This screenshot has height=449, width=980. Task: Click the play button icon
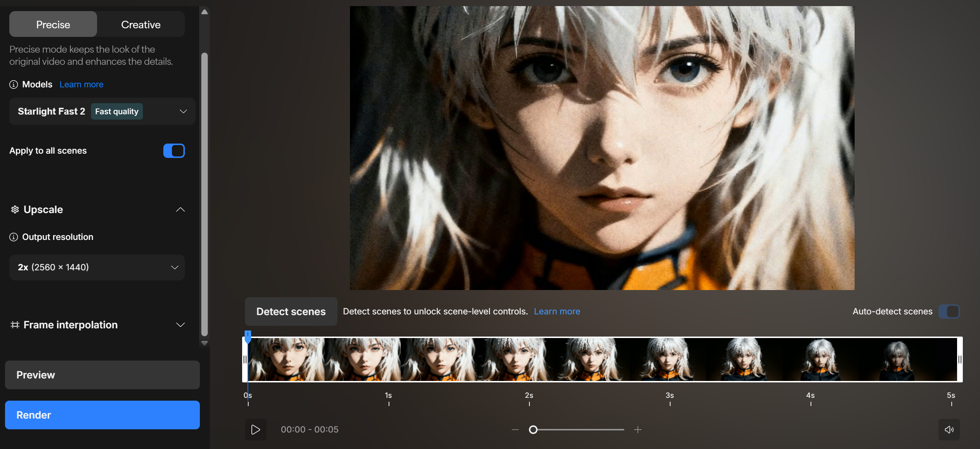[x=255, y=430]
